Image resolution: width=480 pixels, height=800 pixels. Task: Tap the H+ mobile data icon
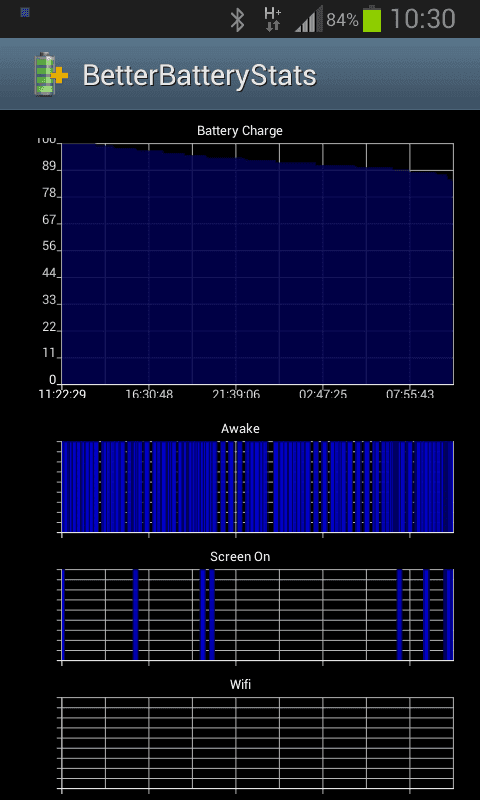[272, 19]
